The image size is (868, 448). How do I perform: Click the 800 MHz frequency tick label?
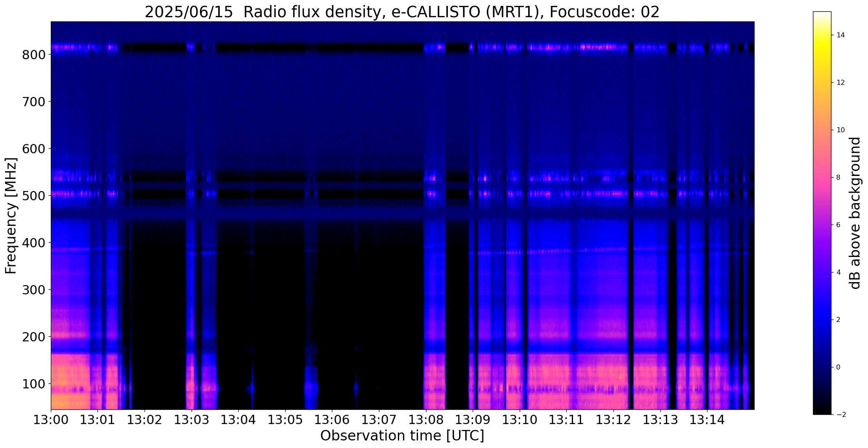pyautogui.click(x=33, y=55)
